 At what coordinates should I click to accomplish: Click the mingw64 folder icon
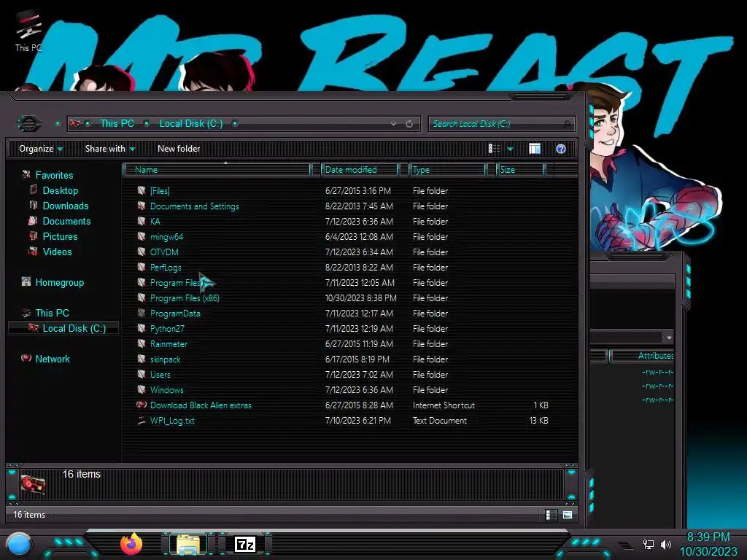(x=142, y=236)
